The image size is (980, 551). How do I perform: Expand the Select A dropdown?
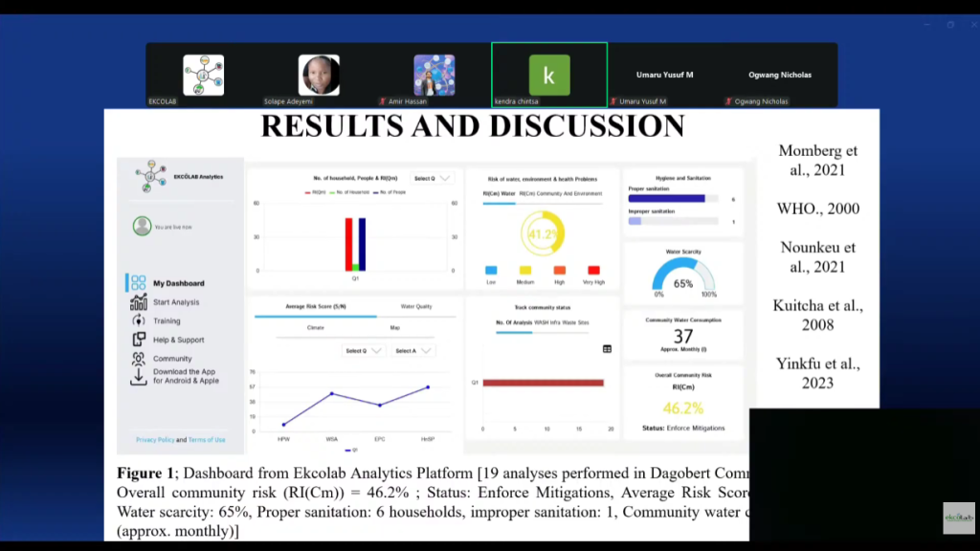(x=412, y=351)
